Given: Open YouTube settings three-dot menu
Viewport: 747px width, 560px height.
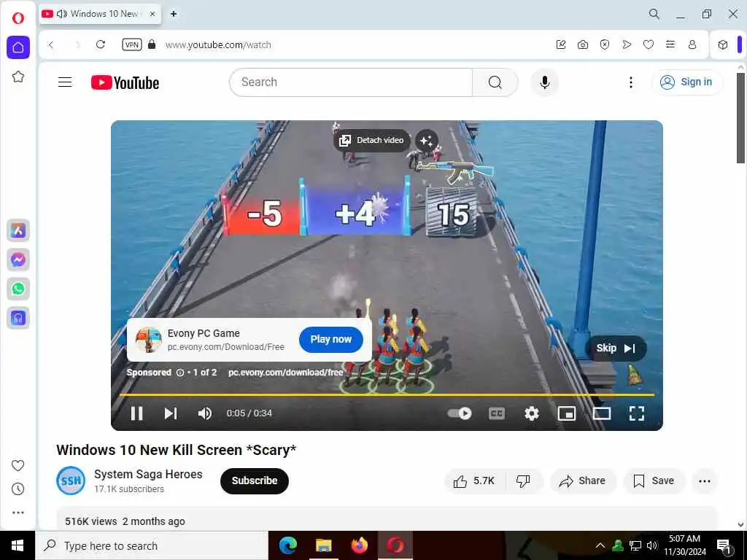Looking at the screenshot, I should click(x=631, y=82).
